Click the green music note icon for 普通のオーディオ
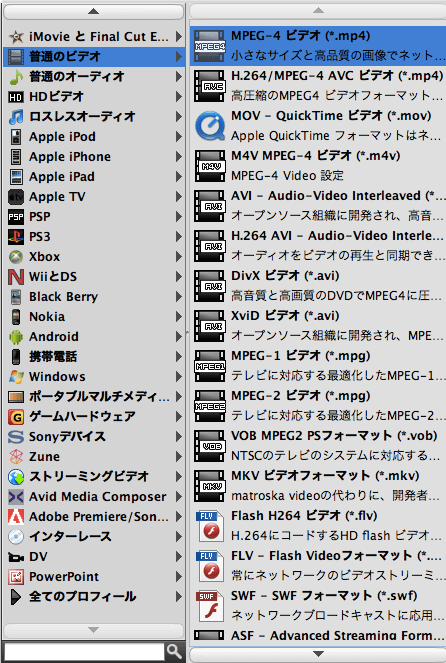Screen dimensions: 446x663 pyautogui.click(x=16, y=77)
